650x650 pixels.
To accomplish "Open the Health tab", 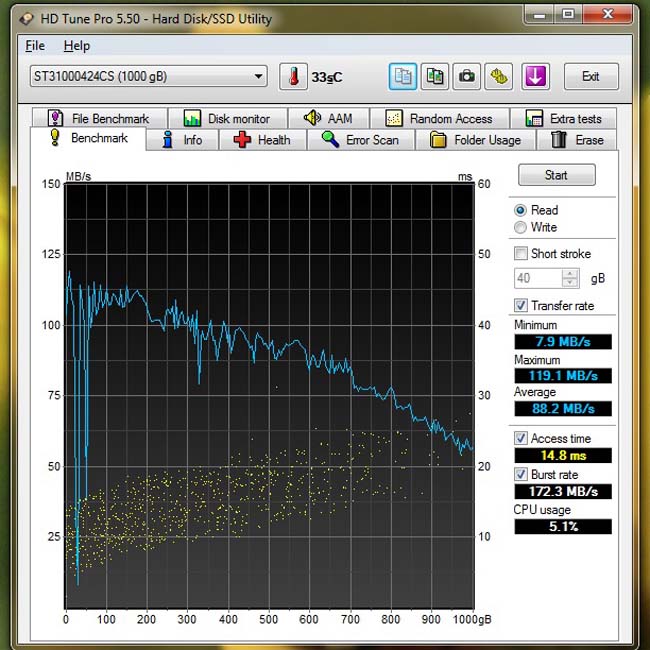I will (x=263, y=140).
